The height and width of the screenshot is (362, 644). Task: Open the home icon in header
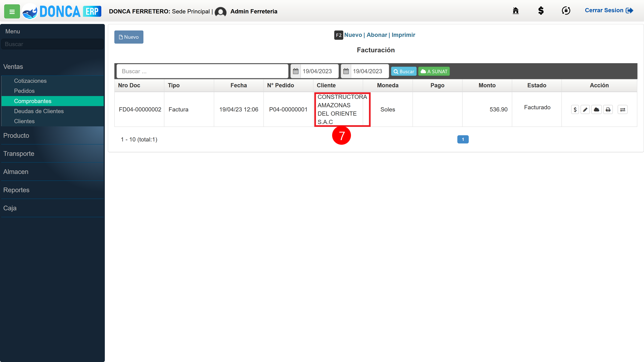tap(516, 11)
